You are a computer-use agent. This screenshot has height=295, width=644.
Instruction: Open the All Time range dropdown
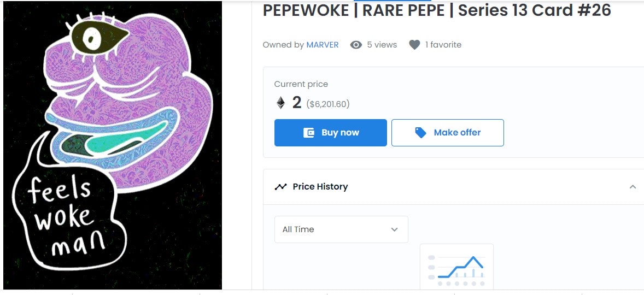pos(341,229)
